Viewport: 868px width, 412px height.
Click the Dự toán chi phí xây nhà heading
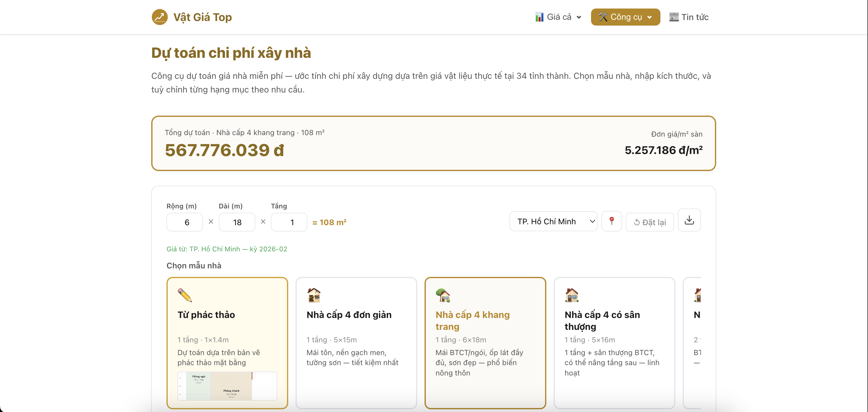click(231, 53)
